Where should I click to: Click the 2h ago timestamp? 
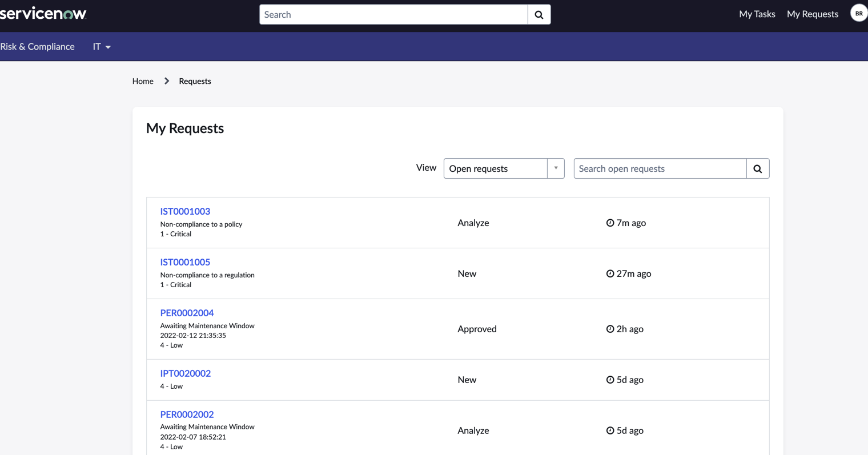[630, 329]
